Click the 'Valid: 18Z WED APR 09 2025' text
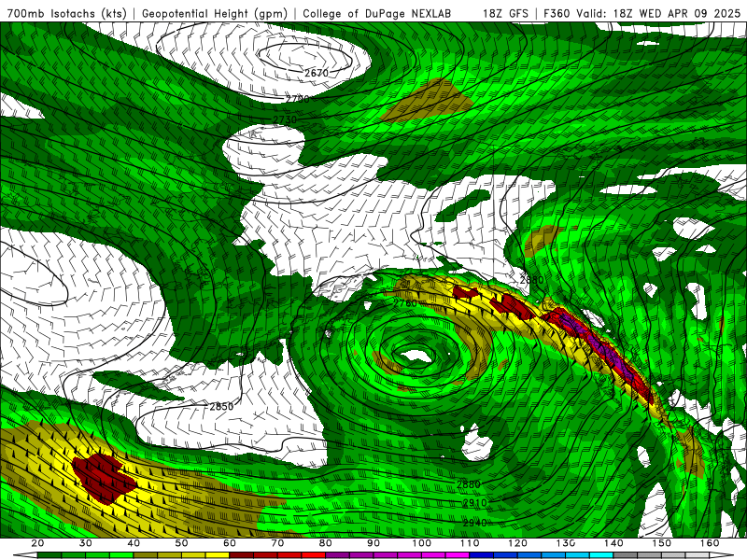The height and width of the screenshot is (560, 747). (x=658, y=13)
